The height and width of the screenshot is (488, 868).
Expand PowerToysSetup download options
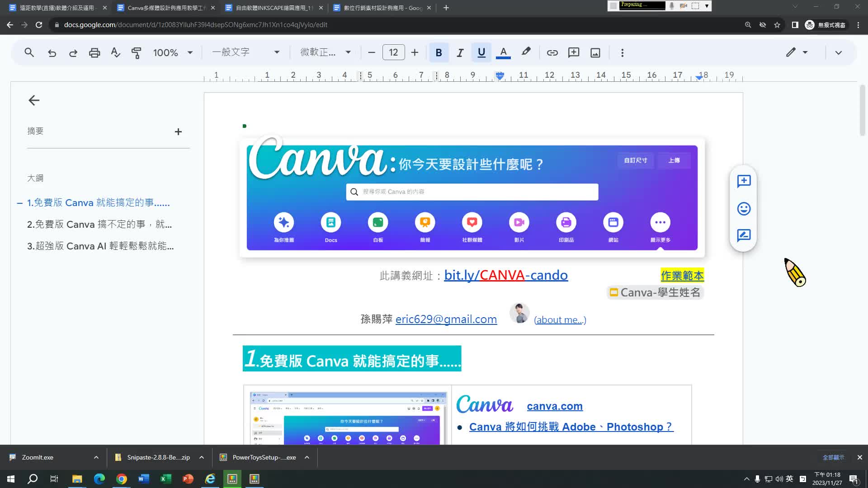pos(307,457)
